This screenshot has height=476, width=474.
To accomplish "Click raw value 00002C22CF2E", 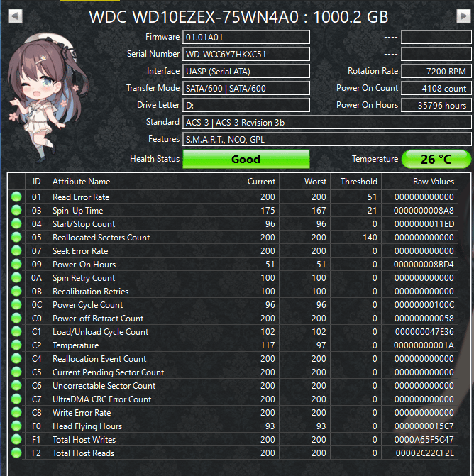I will 425,453.
